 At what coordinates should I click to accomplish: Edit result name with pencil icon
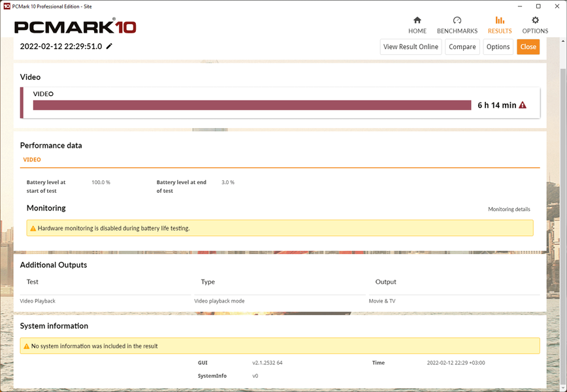tap(109, 46)
